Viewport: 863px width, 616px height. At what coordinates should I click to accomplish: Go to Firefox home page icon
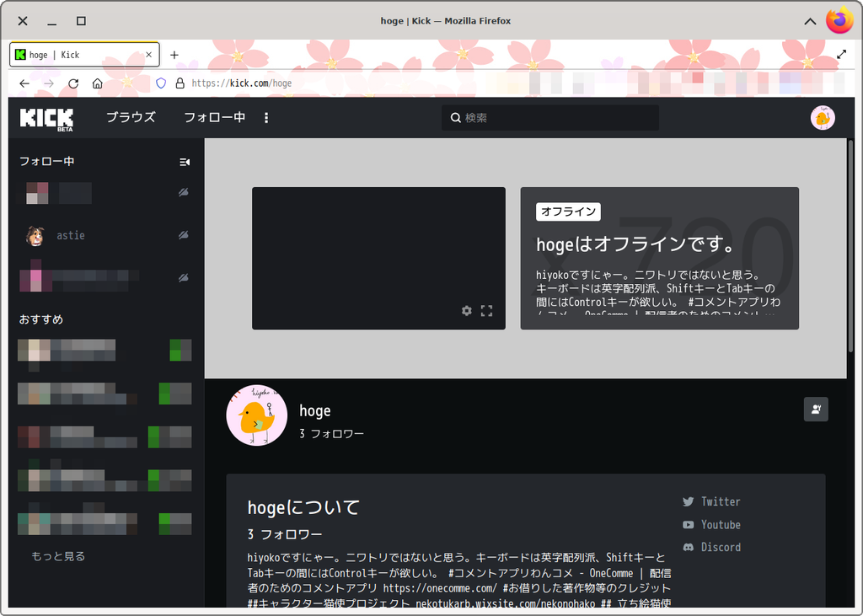pyautogui.click(x=98, y=83)
